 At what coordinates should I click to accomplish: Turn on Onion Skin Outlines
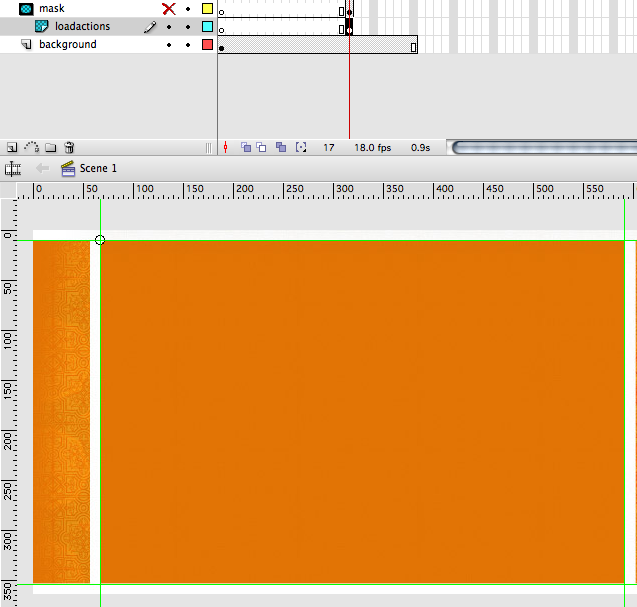tap(262, 147)
